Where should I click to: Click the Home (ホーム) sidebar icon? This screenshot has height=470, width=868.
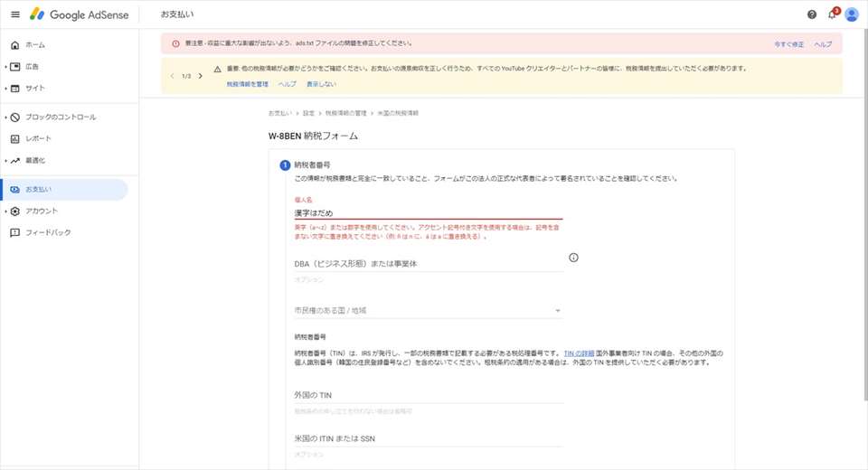point(15,45)
